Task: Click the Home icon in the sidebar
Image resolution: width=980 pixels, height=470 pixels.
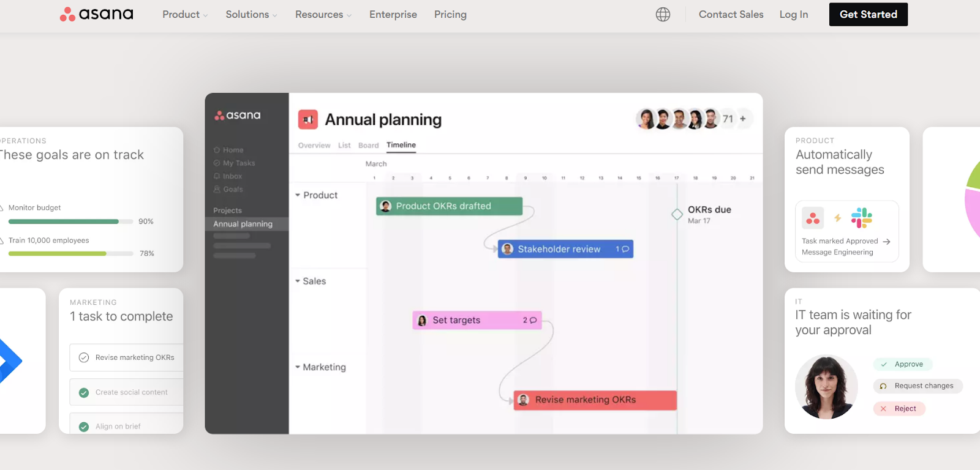Action: click(217, 150)
